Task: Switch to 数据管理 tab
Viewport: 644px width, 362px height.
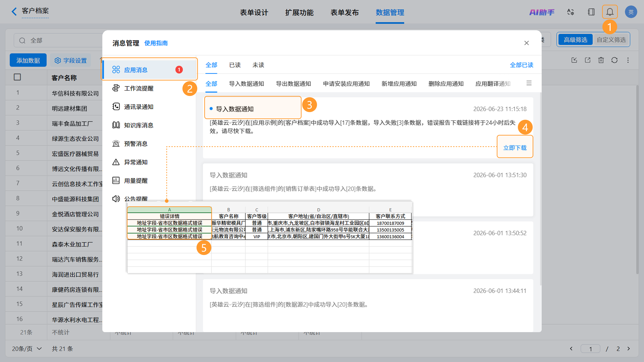Action: [x=390, y=12]
